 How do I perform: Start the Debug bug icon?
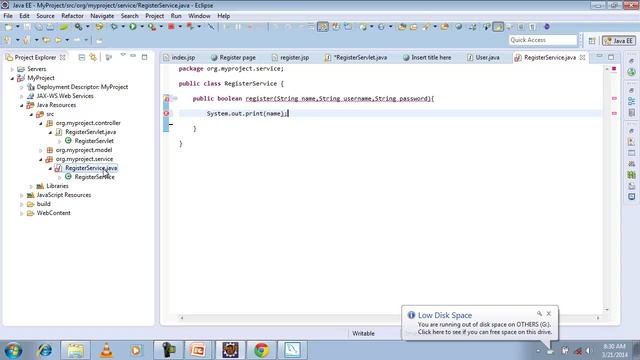[114, 27]
